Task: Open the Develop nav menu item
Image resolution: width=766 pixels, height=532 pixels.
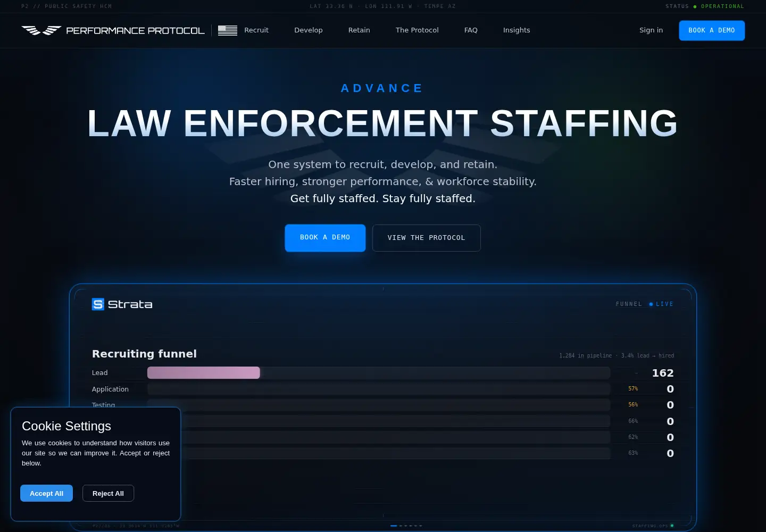Action: coord(309,30)
